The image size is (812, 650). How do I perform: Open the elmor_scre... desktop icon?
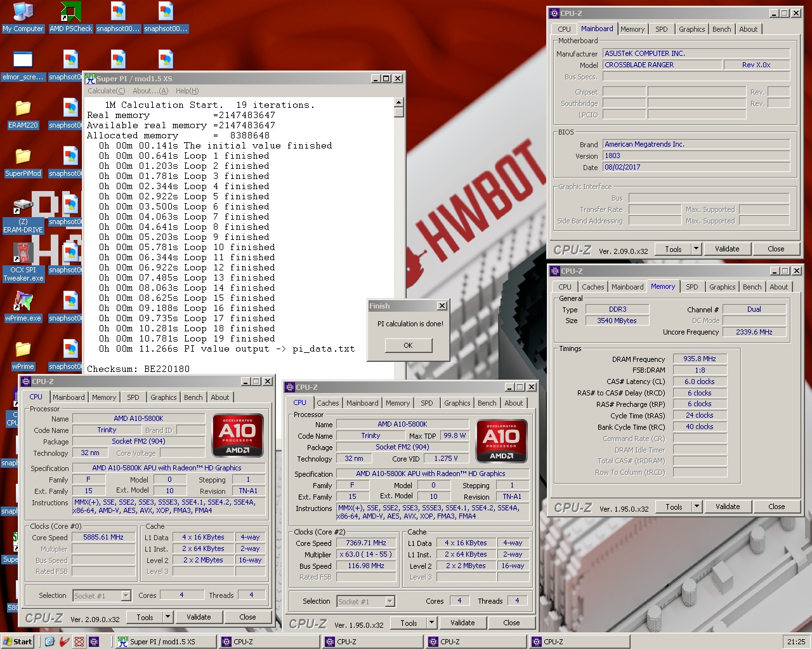point(23,65)
